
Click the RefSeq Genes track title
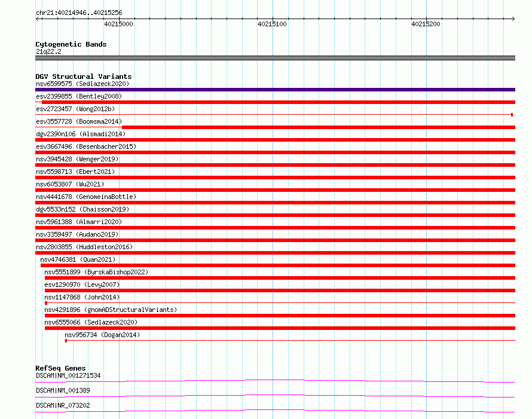(60, 368)
